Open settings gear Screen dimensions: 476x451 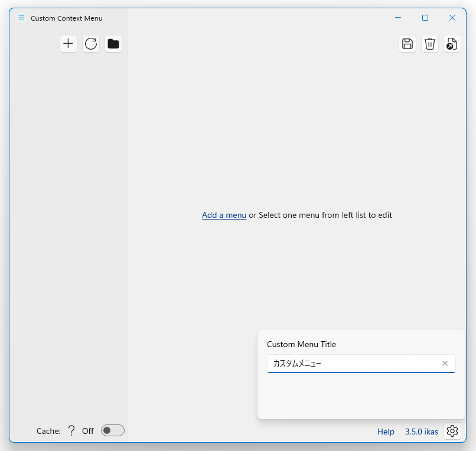[x=452, y=431]
